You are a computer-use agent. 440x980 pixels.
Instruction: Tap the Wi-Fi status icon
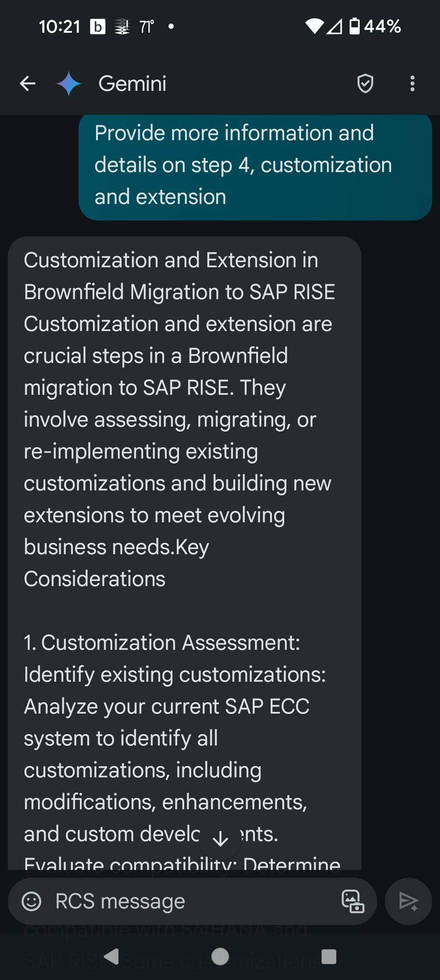point(314,26)
